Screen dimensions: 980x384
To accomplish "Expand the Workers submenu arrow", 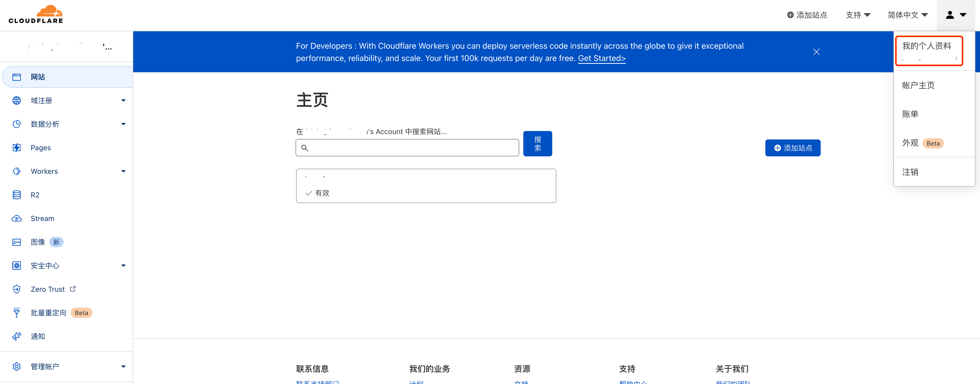I will click(x=123, y=171).
